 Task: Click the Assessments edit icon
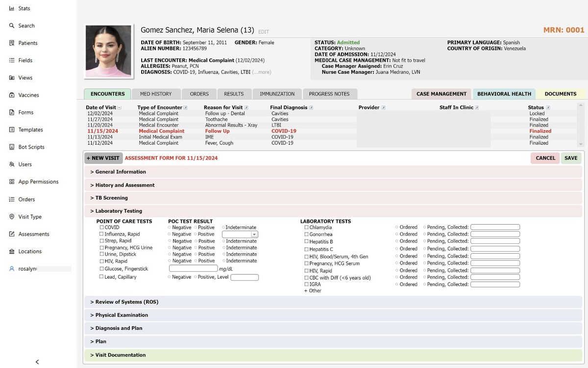click(x=12, y=234)
